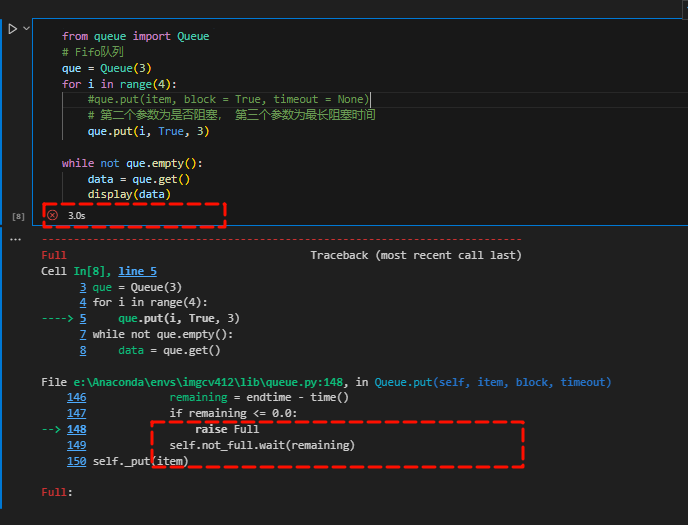The height and width of the screenshot is (525, 688).
Task: Click the final 'Full:' error message
Action: point(57,493)
